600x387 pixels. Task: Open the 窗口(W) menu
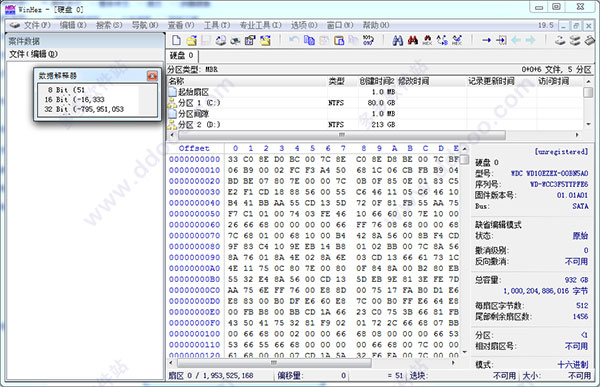pyautogui.click(x=340, y=25)
